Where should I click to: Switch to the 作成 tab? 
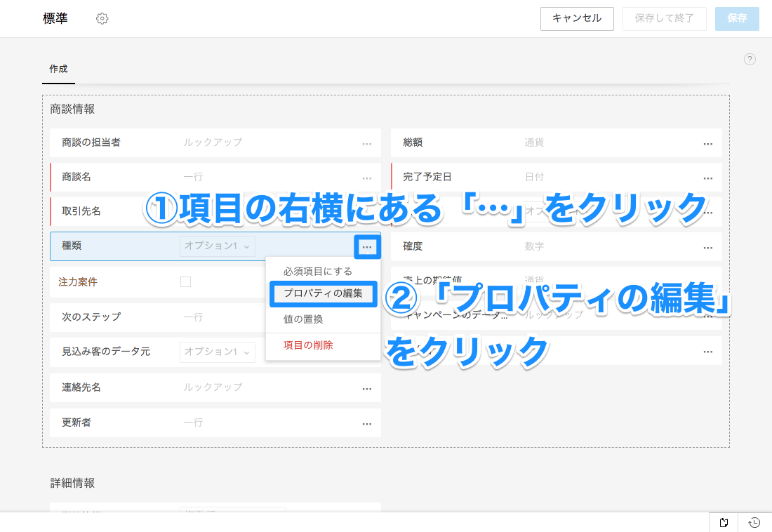(58, 69)
